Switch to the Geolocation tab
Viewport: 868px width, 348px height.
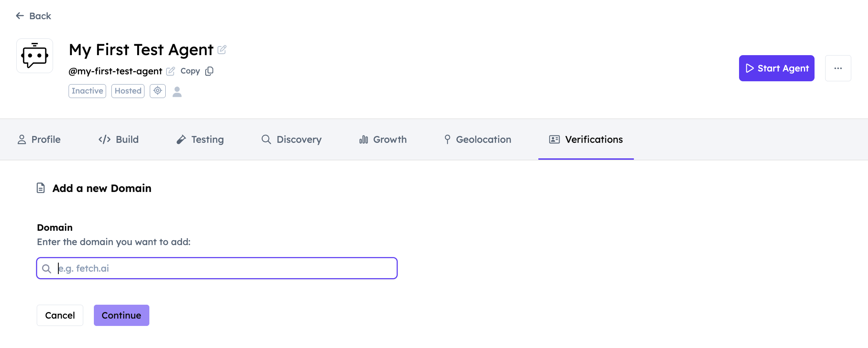[x=477, y=140]
